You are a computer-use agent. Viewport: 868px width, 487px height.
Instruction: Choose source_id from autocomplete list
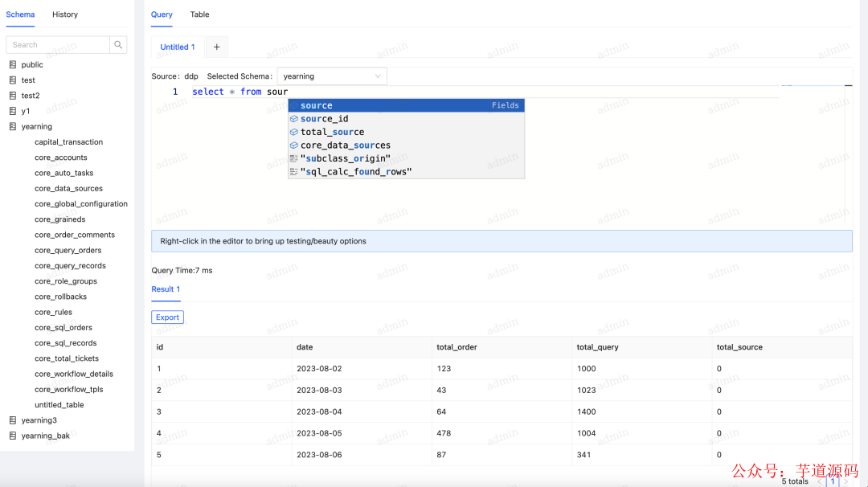tap(407, 119)
